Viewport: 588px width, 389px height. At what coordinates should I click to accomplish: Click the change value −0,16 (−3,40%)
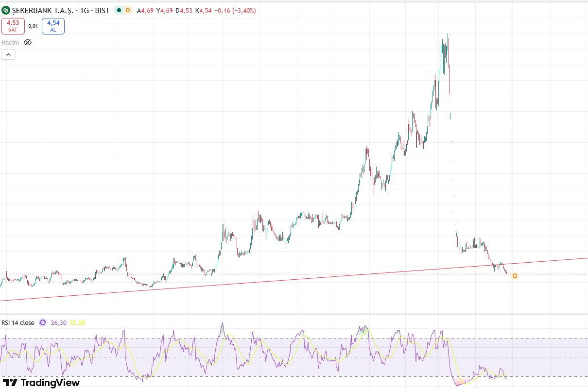click(x=235, y=10)
